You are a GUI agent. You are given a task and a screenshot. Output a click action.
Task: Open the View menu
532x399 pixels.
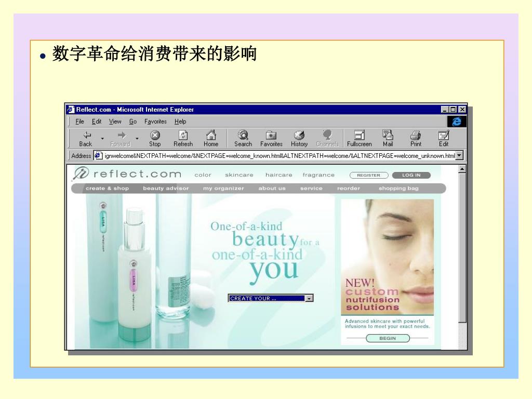coord(115,122)
